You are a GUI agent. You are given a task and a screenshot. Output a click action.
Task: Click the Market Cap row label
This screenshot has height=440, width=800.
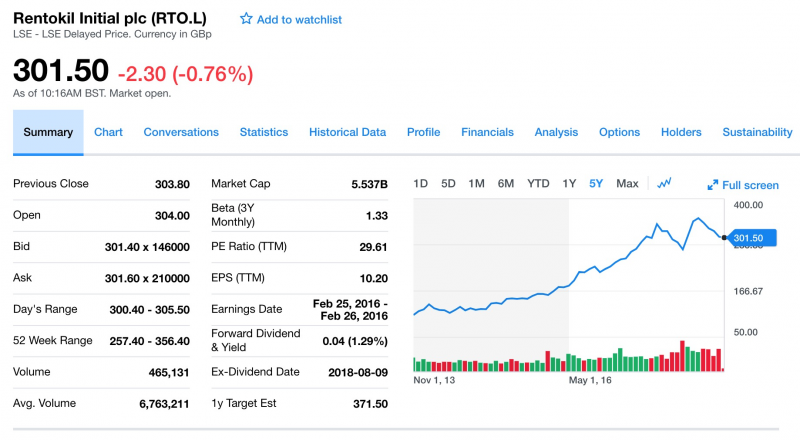coord(241,184)
